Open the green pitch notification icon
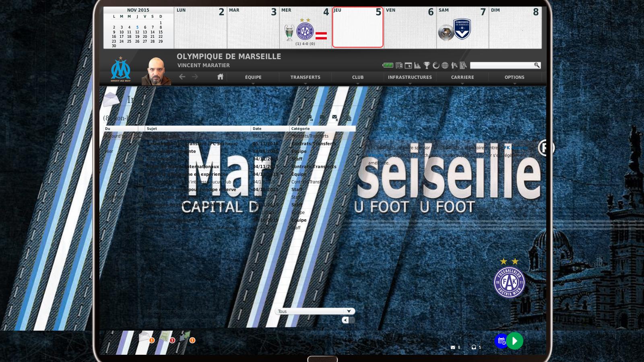 point(167,337)
